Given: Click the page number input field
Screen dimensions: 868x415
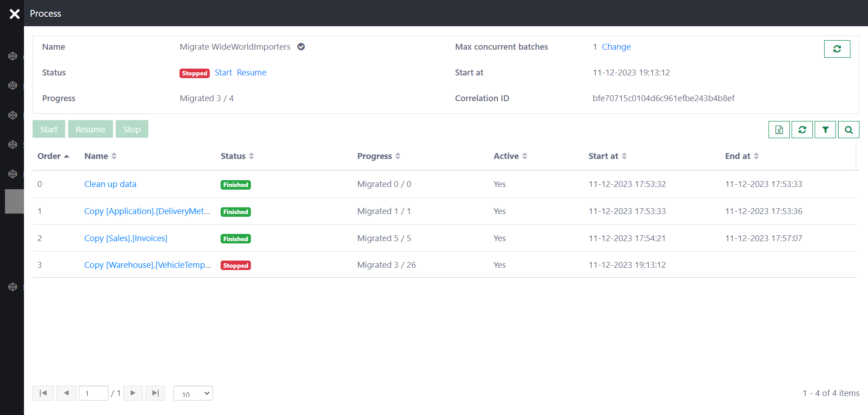Looking at the screenshot, I should click(x=94, y=393).
